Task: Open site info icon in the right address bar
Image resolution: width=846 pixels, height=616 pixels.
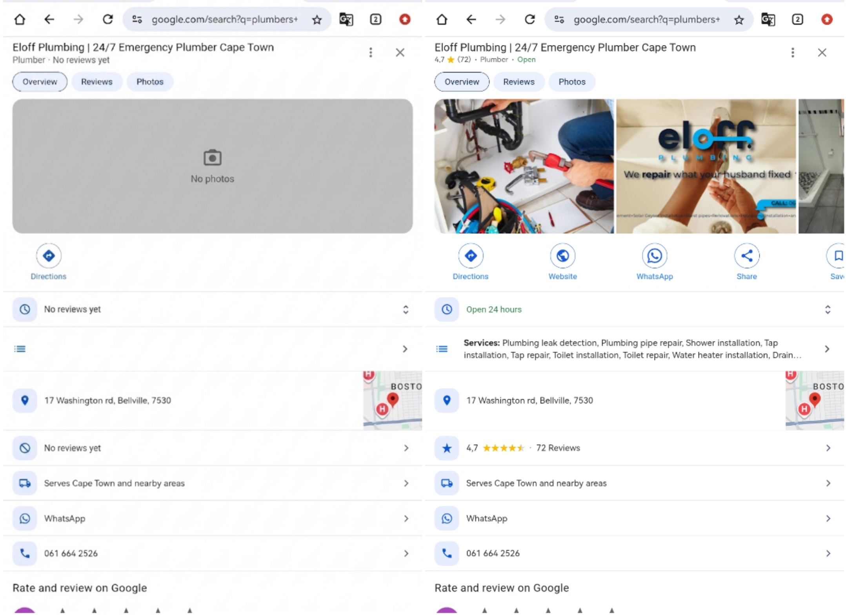Action: (x=559, y=19)
